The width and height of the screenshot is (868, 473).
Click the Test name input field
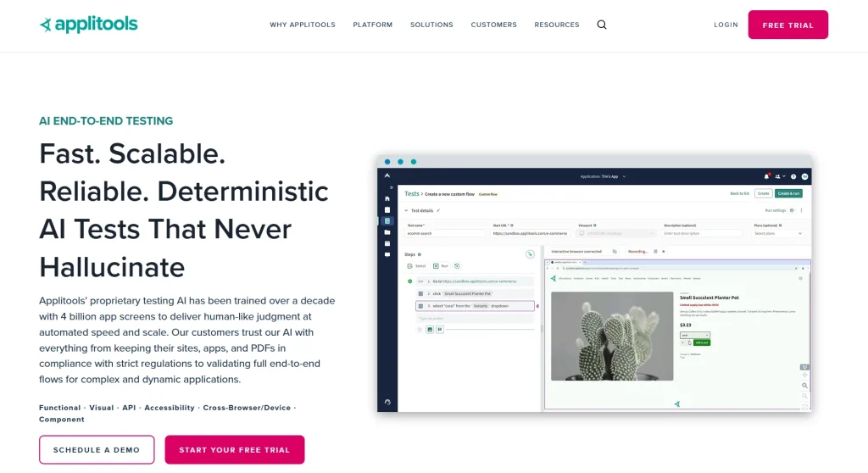click(444, 233)
